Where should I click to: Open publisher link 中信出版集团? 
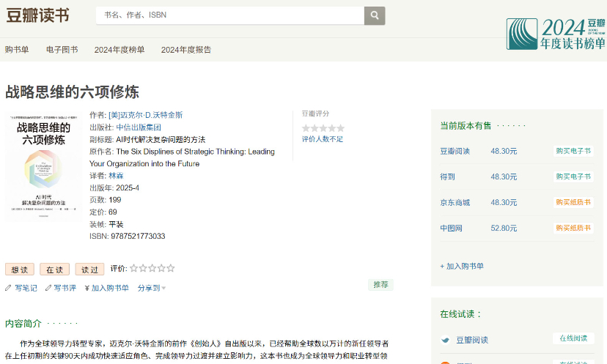[139, 127]
